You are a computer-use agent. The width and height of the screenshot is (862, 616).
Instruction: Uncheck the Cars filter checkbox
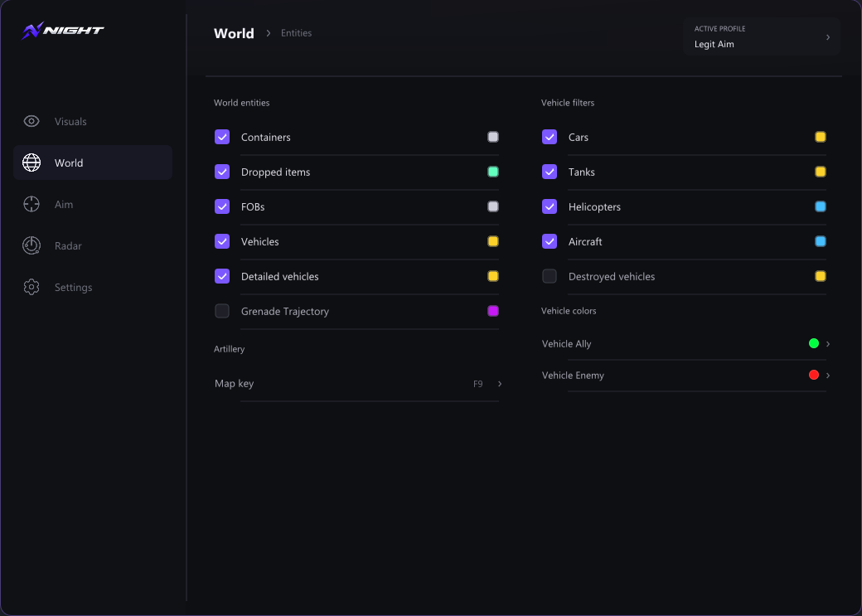(x=550, y=137)
